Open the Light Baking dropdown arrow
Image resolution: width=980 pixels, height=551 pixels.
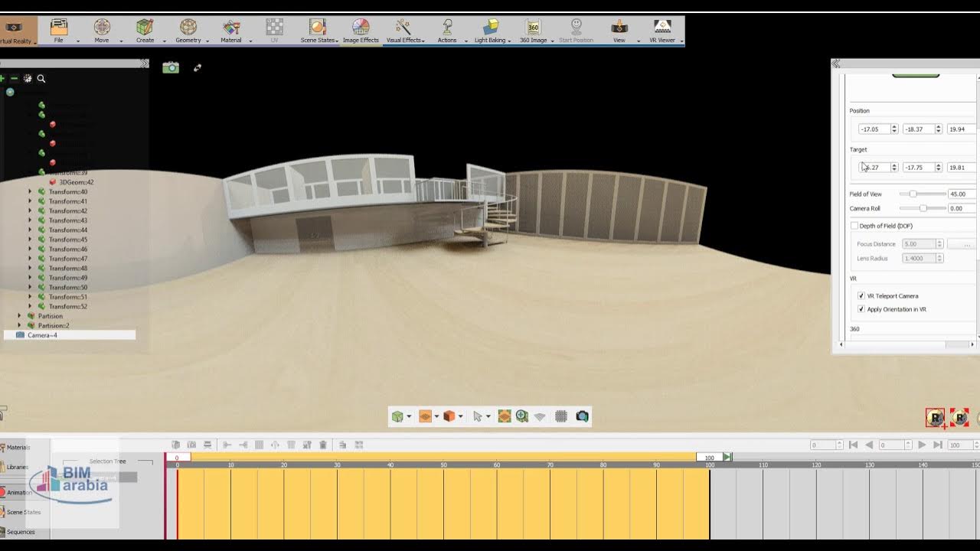509,41
